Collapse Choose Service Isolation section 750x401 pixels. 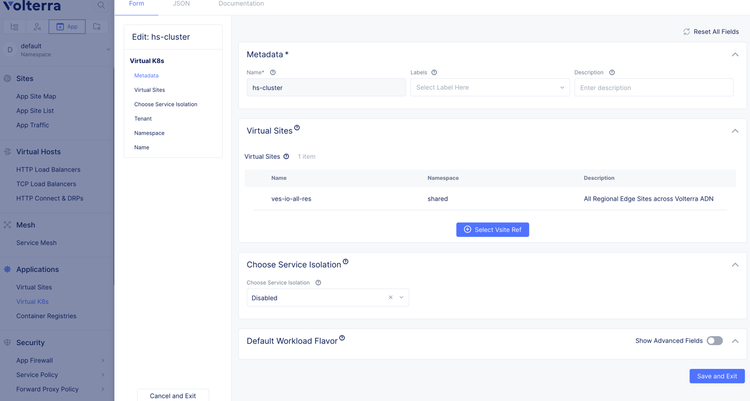pos(735,265)
